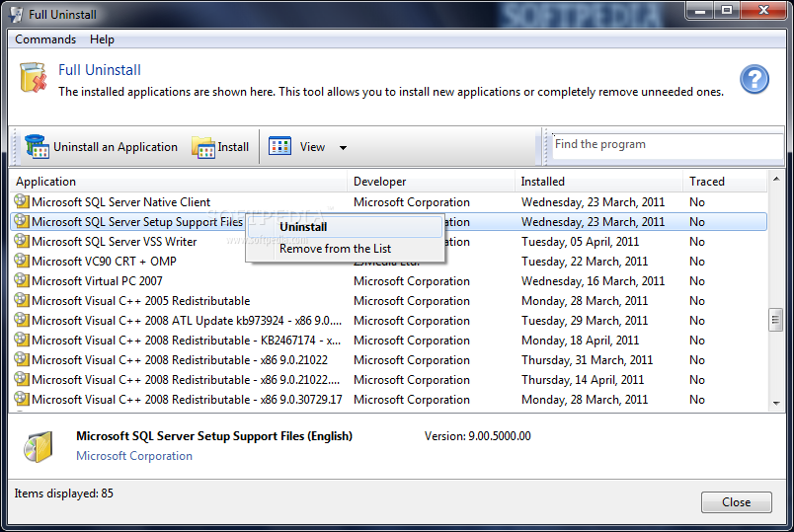794x532 pixels.
Task: Select Microsoft VC90 CRT + OMP row
Action: tap(388, 262)
